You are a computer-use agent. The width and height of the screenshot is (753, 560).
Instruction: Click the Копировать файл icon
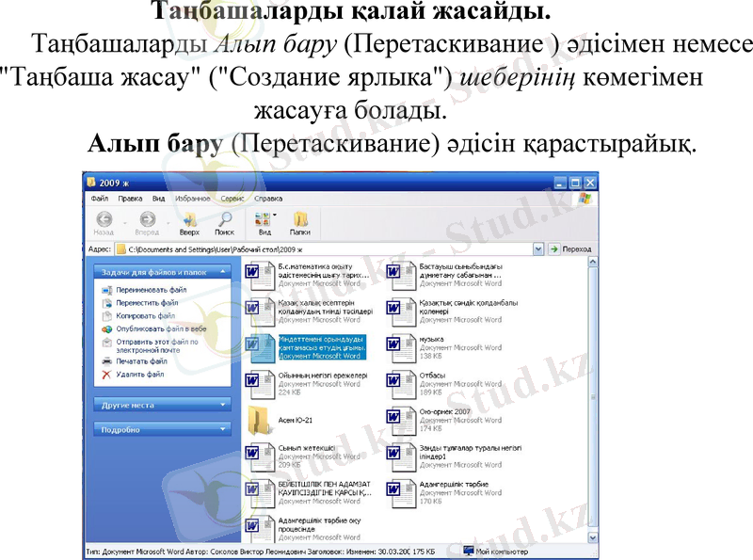pos(106,314)
